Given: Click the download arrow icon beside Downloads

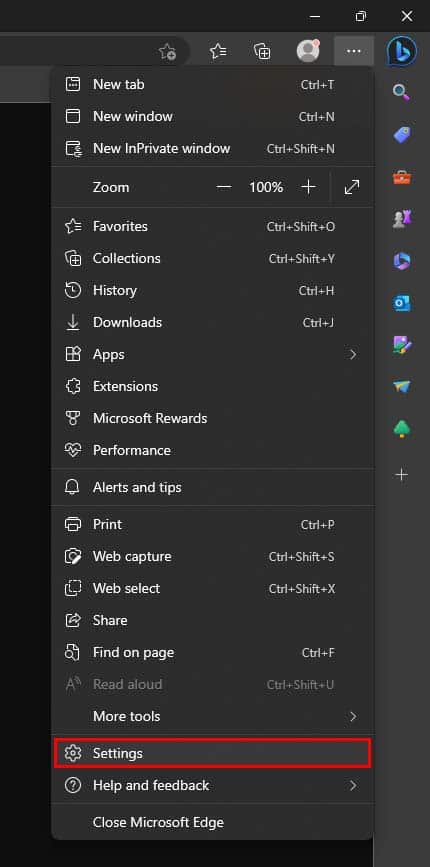Looking at the screenshot, I should coord(73,322).
